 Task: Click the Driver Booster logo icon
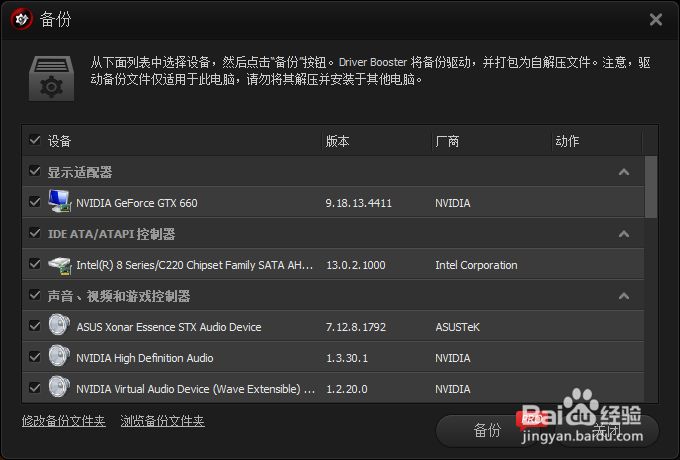tap(22, 19)
